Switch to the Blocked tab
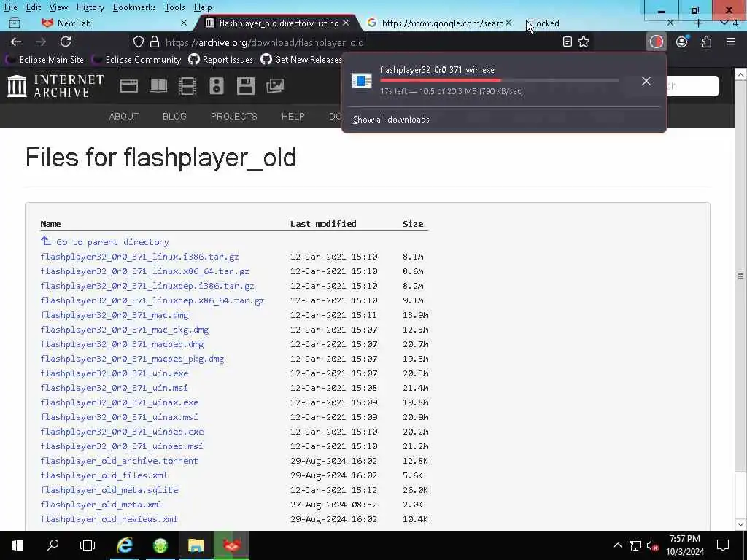Screen dimensions: 747x560 point(598,23)
